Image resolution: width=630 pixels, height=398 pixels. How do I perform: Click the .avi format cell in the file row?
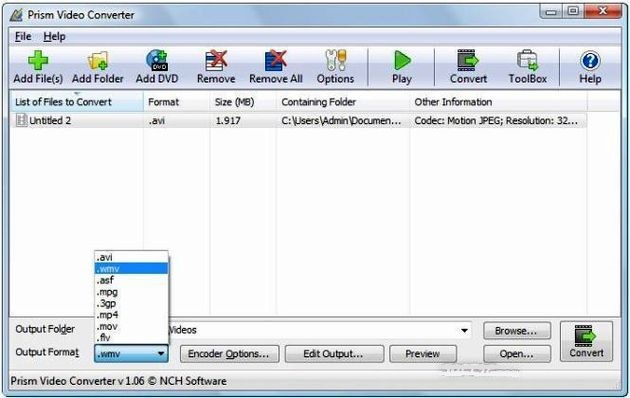(x=157, y=120)
